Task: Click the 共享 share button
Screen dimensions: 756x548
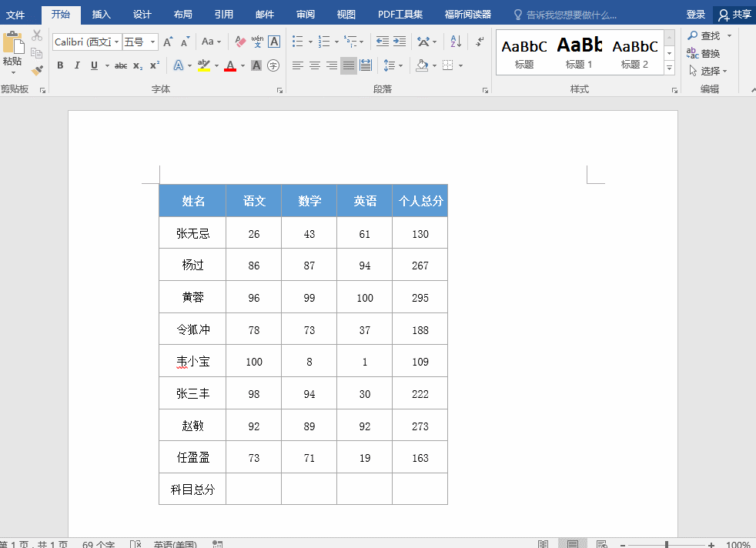Action: tap(734, 15)
